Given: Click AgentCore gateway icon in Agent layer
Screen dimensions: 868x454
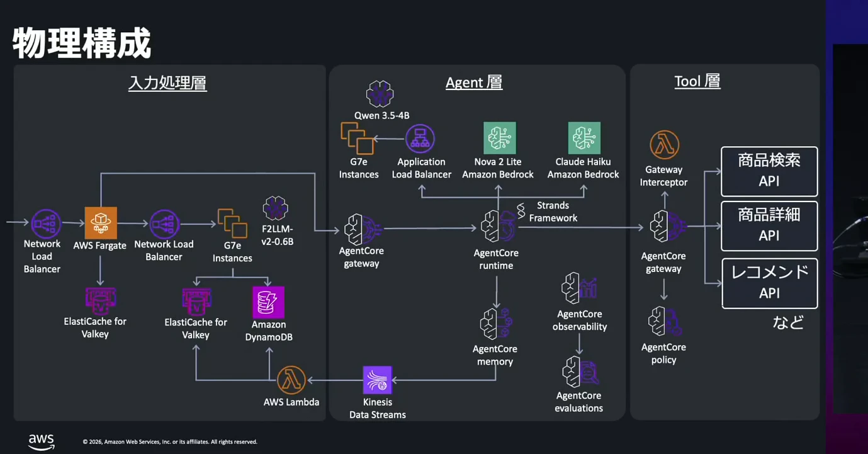Looking at the screenshot, I should point(363,229).
